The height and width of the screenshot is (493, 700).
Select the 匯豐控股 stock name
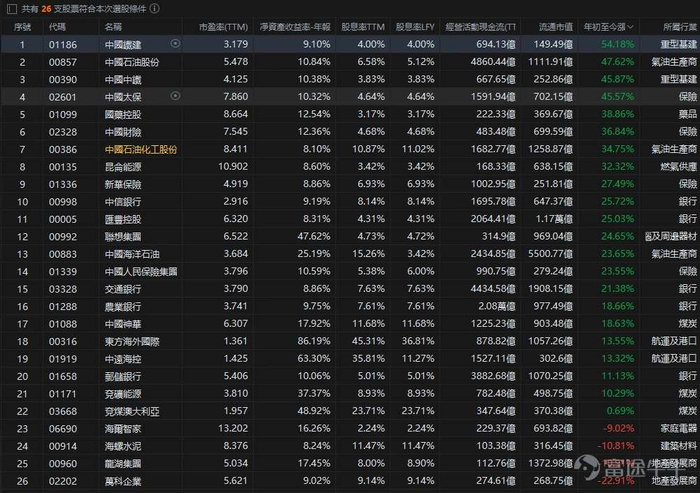point(123,219)
